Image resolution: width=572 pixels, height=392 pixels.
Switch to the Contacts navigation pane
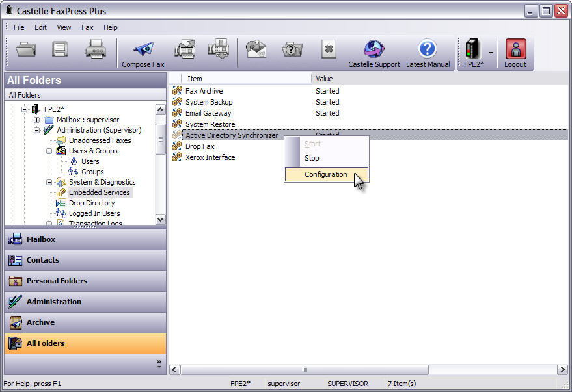43,260
